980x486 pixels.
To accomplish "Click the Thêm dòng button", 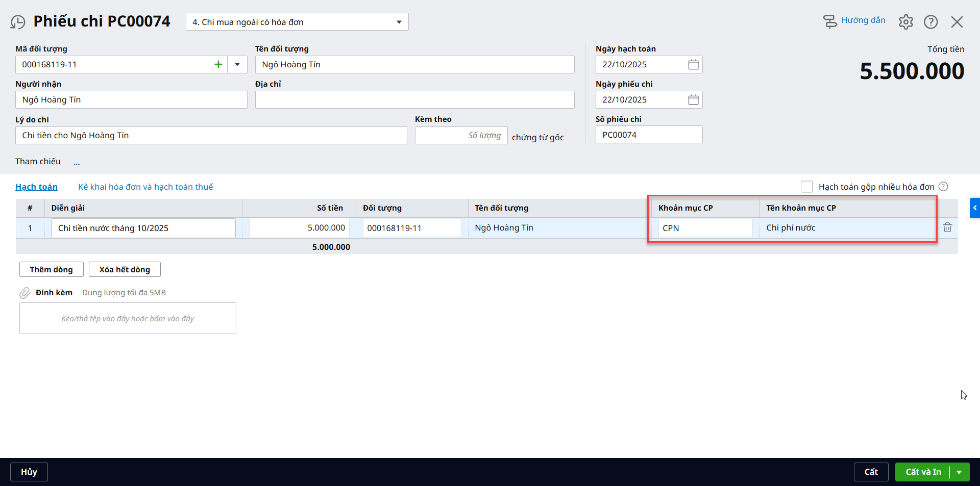I will [x=51, y=269].
